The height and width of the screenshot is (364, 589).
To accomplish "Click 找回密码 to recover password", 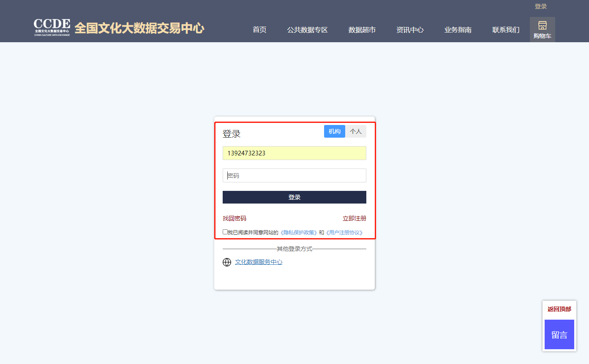I will (234, 218).
